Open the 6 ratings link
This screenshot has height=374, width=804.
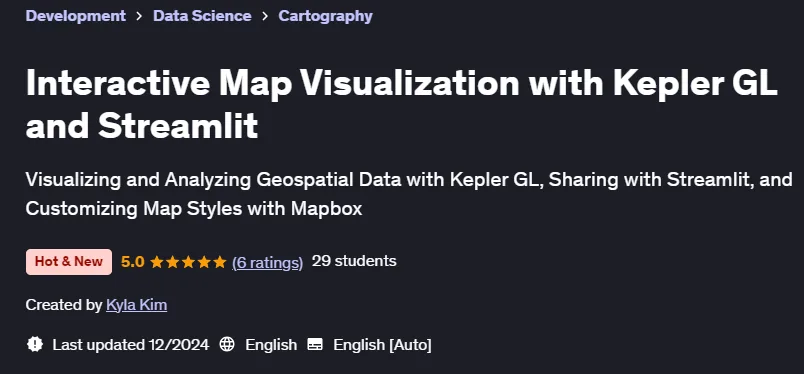click(x=267, y=262)
